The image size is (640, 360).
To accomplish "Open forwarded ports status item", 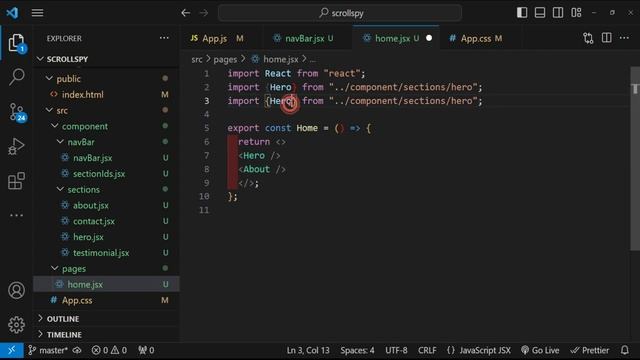I will pyautogui.click(x=146, y=350).
